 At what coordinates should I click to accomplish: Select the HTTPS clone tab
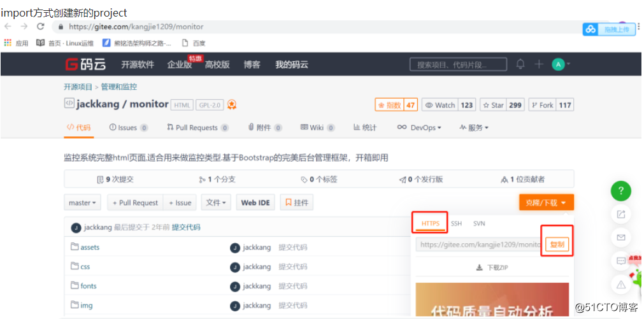click(x=431, y=223)
